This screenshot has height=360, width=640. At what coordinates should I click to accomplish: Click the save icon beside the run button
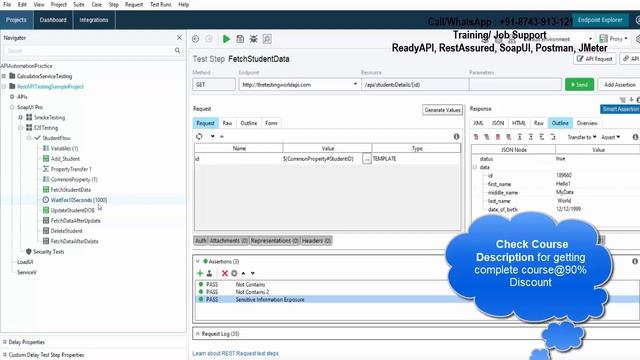click(240, 39)
